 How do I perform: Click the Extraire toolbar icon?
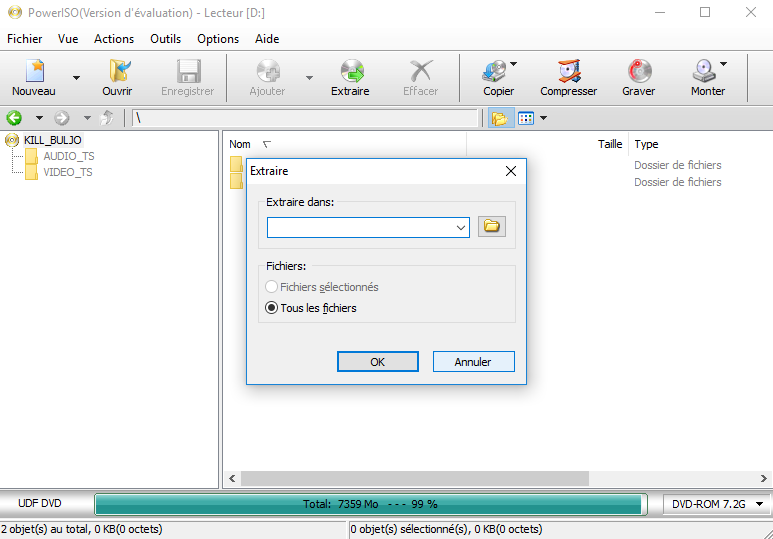(x=351, y=72)
